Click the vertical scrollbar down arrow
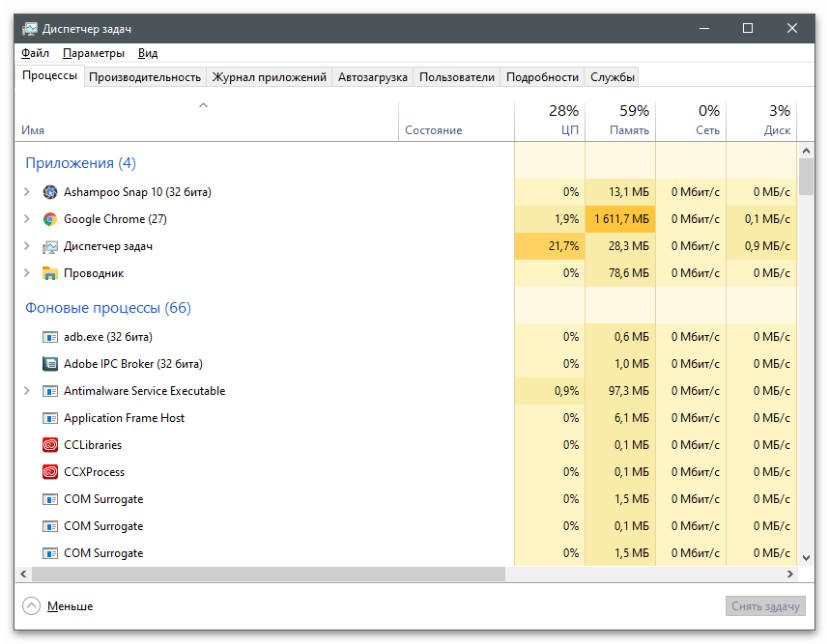829x644 pixels. pyautogui.click(x=806, y=557)
